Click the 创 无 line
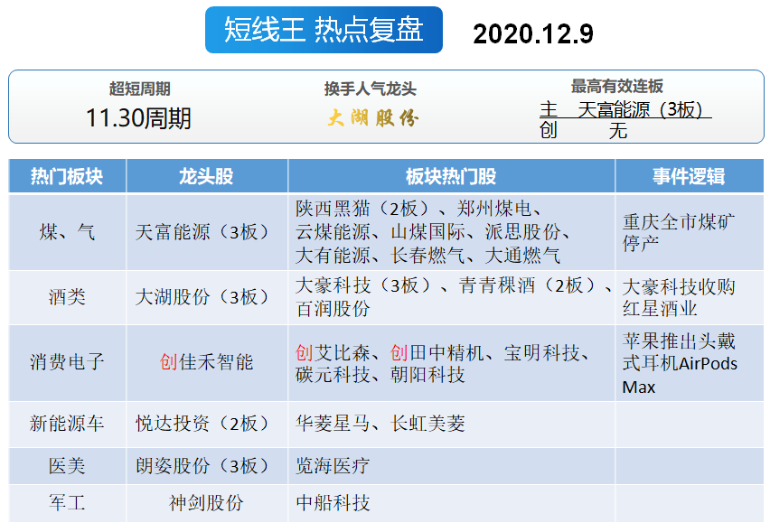This screenshot has width=770, height=532. coord(583,131)
